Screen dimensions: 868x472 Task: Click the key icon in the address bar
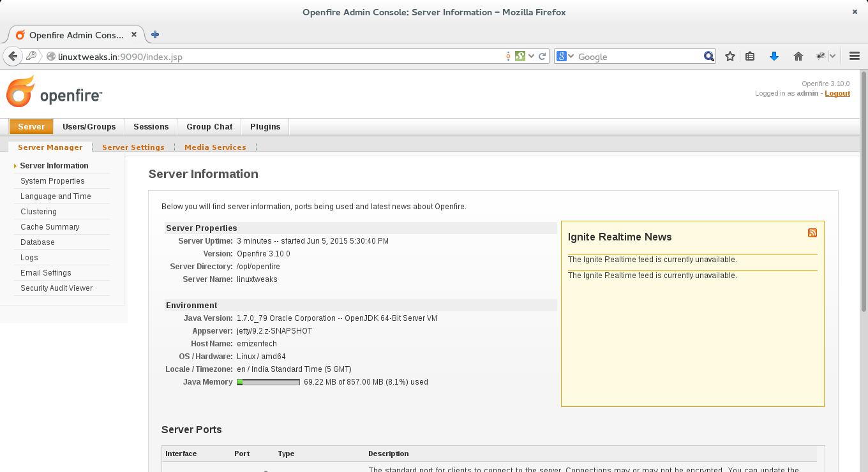click(x=31, y=56)
